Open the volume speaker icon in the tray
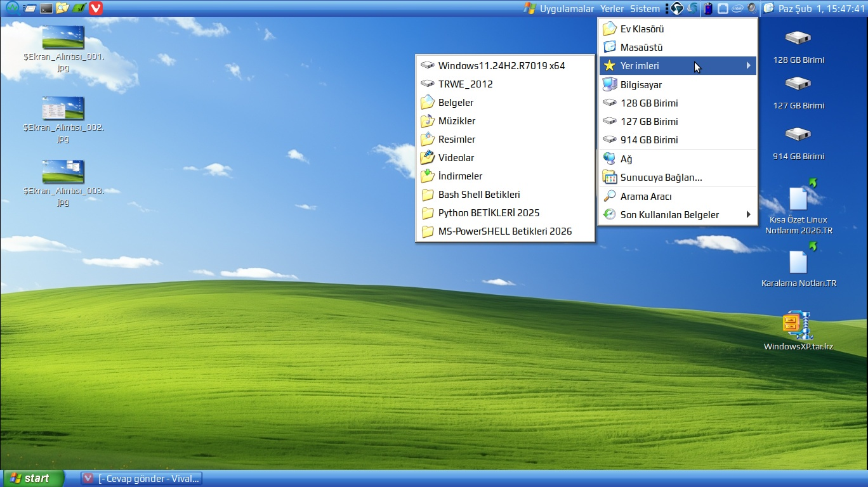 (752, 8)
